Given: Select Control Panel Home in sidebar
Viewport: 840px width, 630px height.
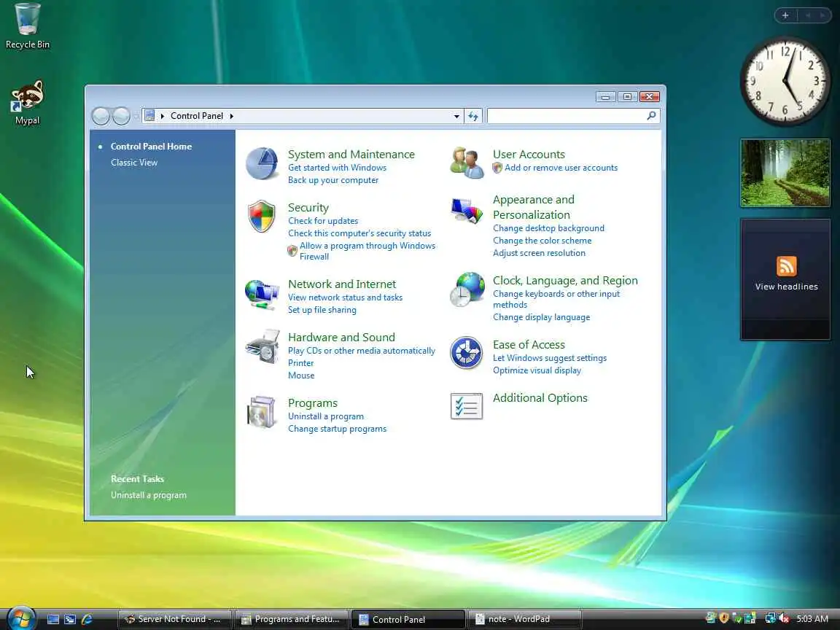Looking at the screenshot, I should (151, 147).
